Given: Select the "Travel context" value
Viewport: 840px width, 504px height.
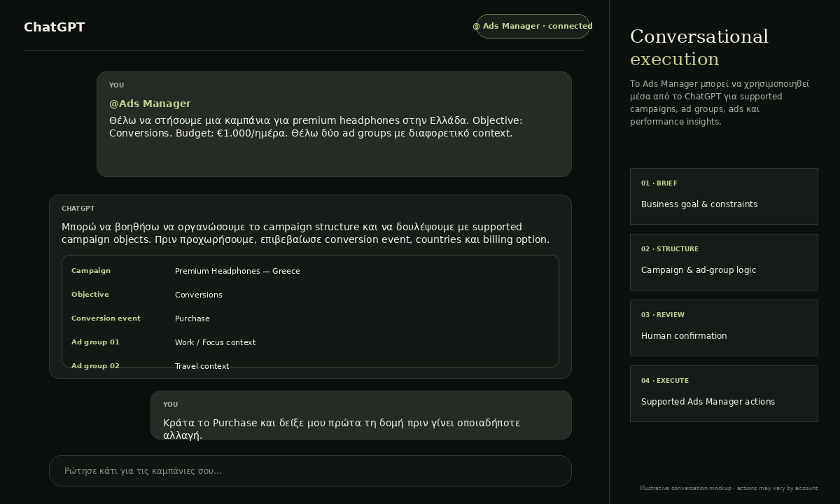Looking at the screenshot, I should 202,366.
